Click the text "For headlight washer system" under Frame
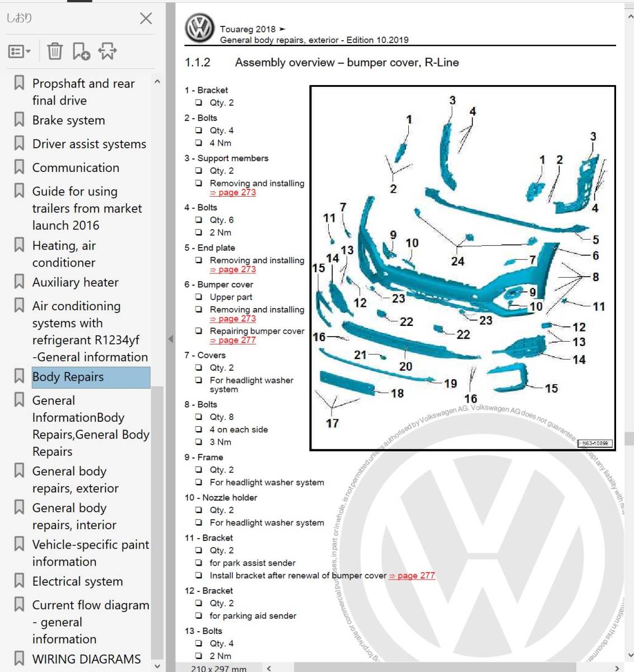Screen dimensions: 634x672 (267, 482)
